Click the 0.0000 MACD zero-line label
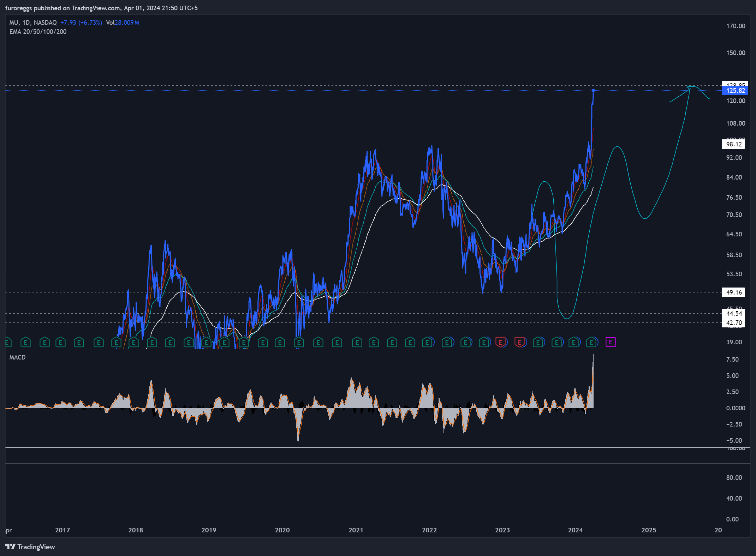Image resolution: width=756 pixels, height=556 pixels. 736,408
